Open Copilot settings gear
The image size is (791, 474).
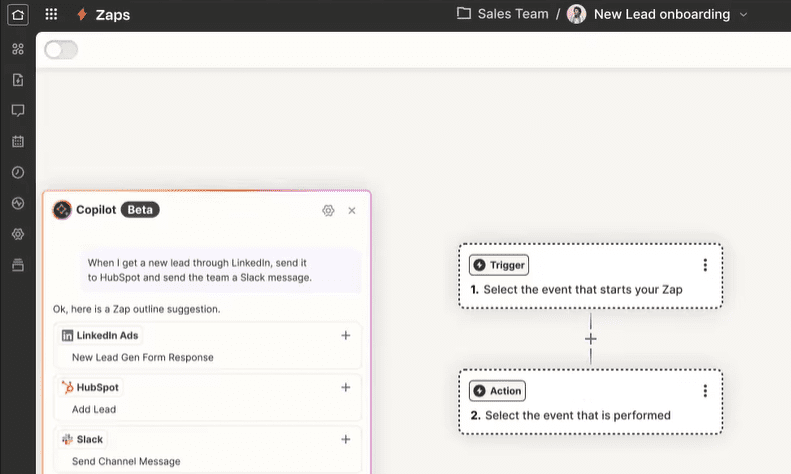click(x=328, y=210)
